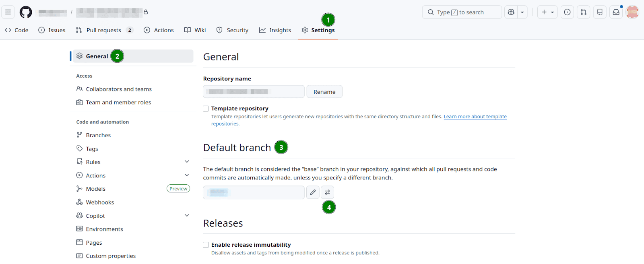Go to GitHub homepage via Octocat logo
Screen dimensions: 644x264
26,12
